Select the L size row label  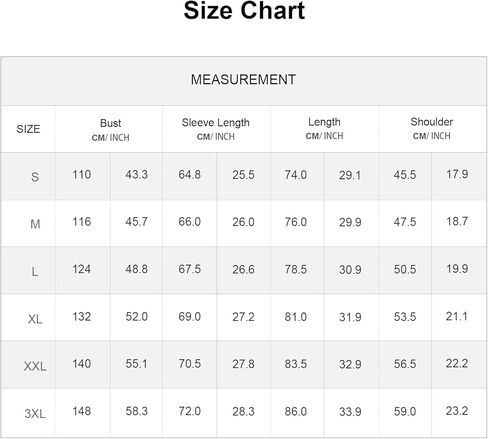34,272
